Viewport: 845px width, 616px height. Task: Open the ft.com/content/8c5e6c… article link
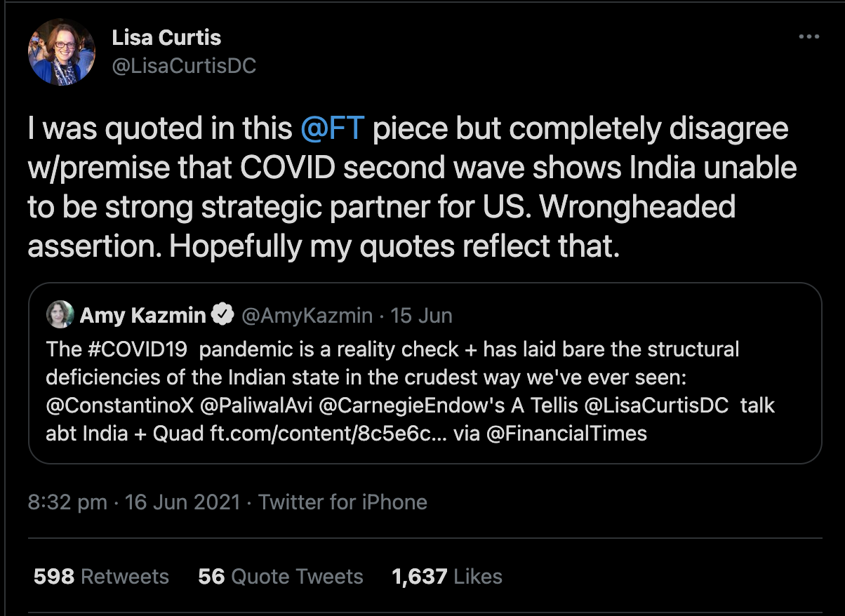[329, 433]
